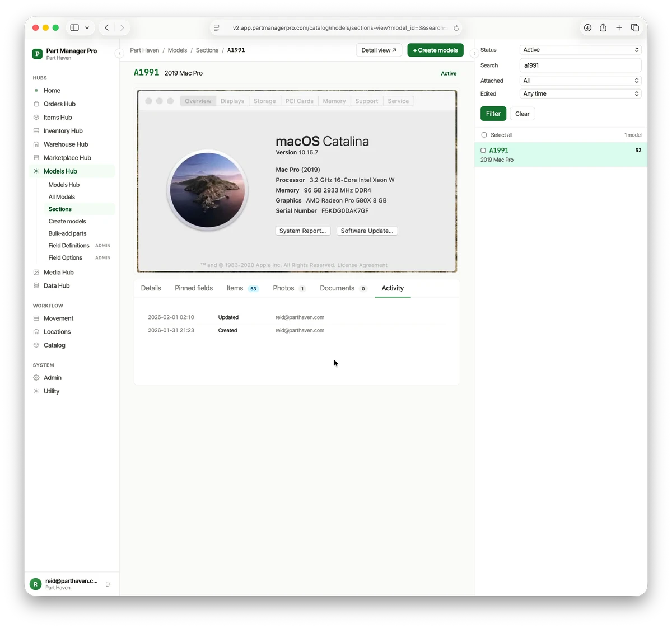Go to Home in the sidebar
This screenshot has width=672, height=628.
(52, 91)
